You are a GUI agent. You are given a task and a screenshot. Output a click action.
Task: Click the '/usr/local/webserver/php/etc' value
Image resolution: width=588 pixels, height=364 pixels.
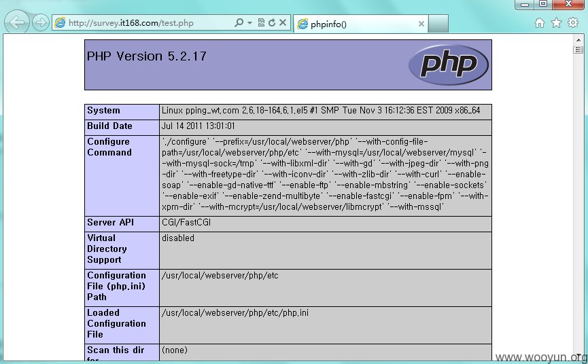point(220,276)
